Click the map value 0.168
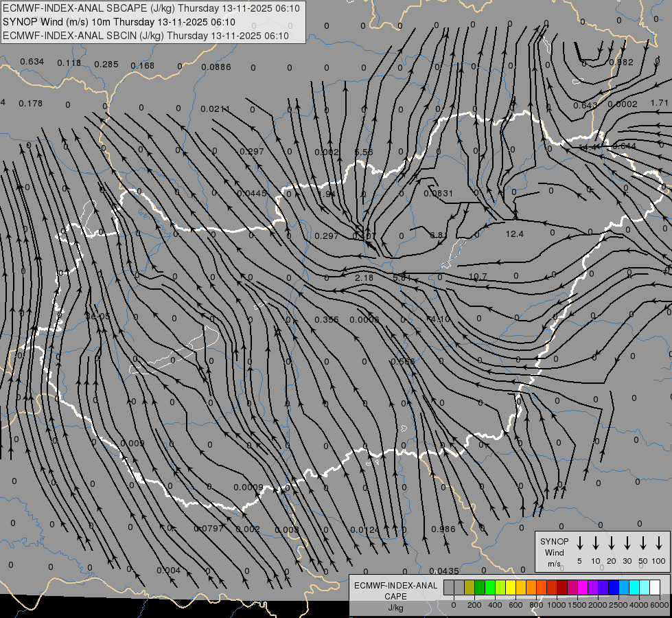Image resolution: width=672 pixels, height=618 pixels. 142,66
